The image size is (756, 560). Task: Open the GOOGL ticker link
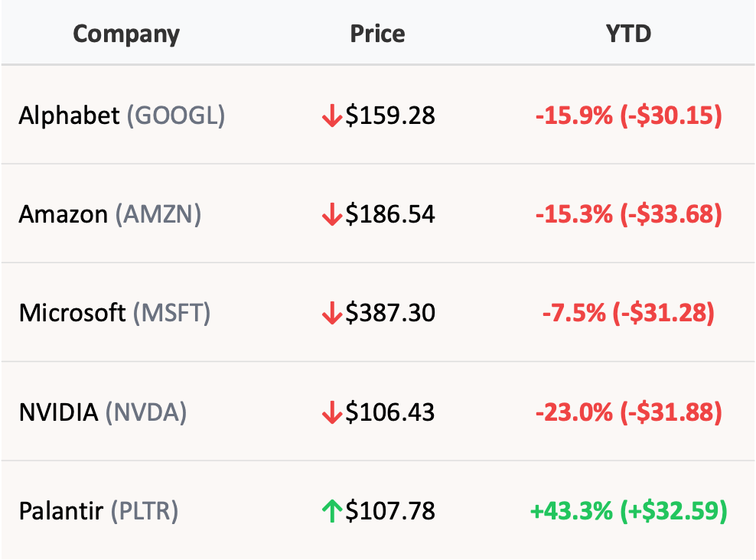pos(175,116)
